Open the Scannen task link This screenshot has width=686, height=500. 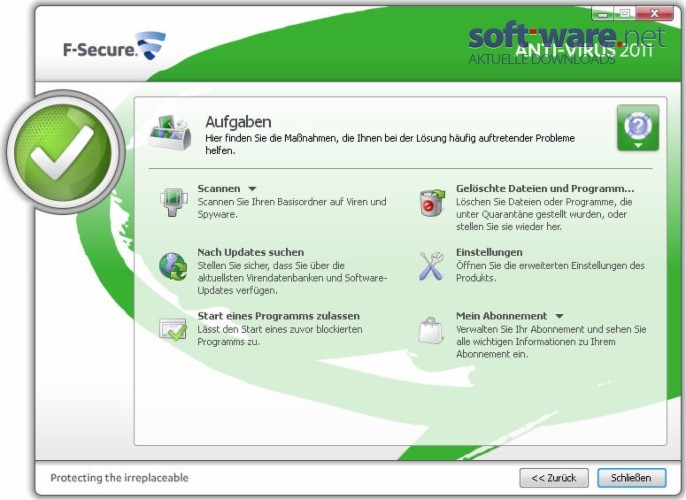point(219,189)
